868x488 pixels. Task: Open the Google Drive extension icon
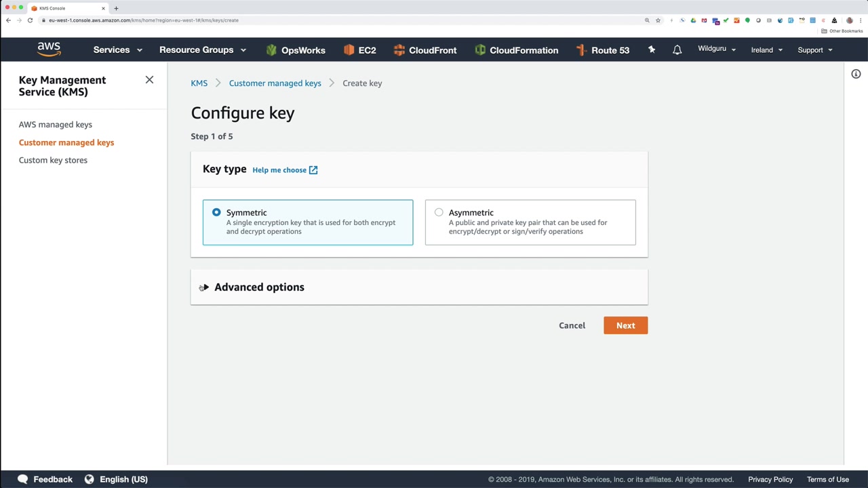pos(693,20)
